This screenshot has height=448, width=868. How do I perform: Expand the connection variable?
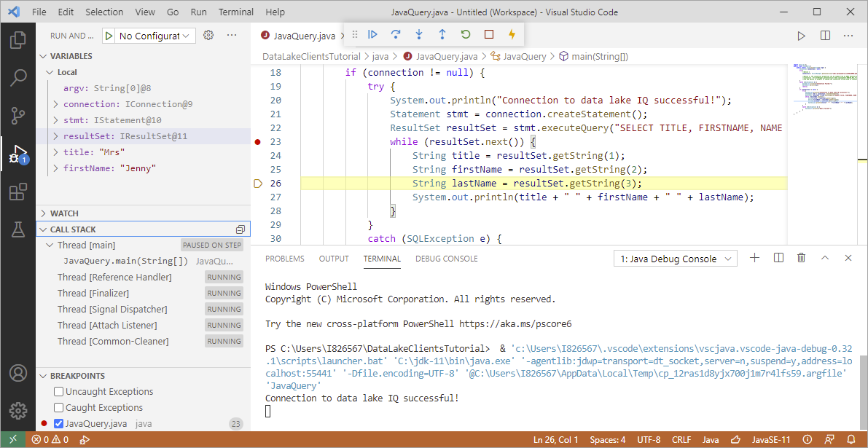(x=55, y=105)
